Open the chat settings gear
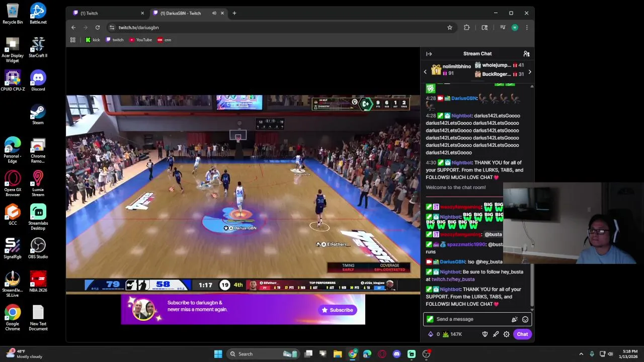Screen dimensions: 644x362 [507, 334]
